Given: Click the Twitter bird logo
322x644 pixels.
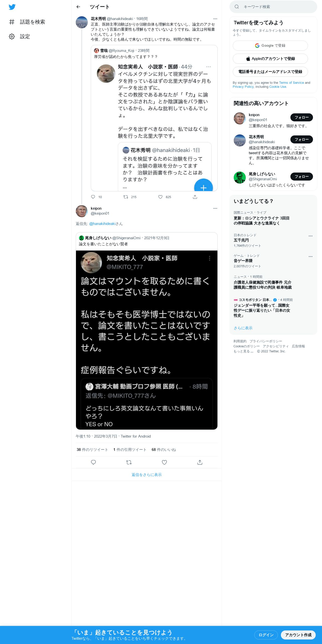Looking at the screenshot, I should click(x=12, y=7).
